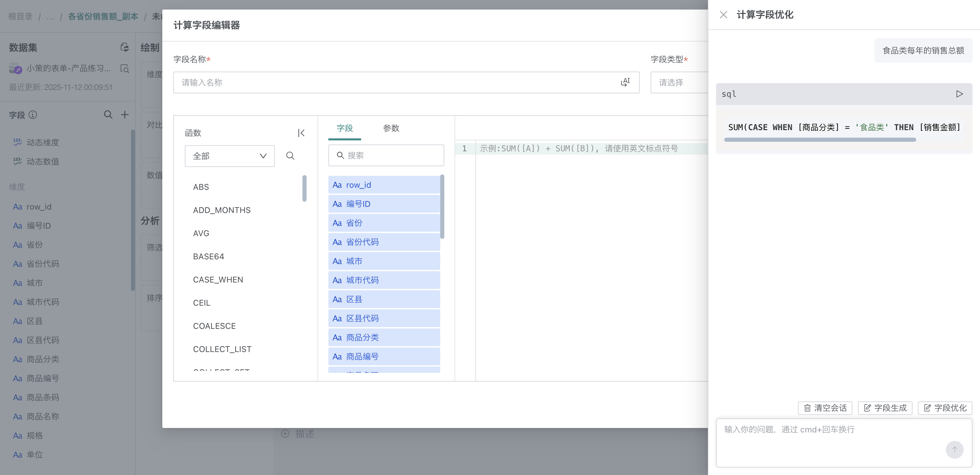Screen dimensions: 980x475
Task: Open the 全部 function category dropdown
Action: pos(229,156)
